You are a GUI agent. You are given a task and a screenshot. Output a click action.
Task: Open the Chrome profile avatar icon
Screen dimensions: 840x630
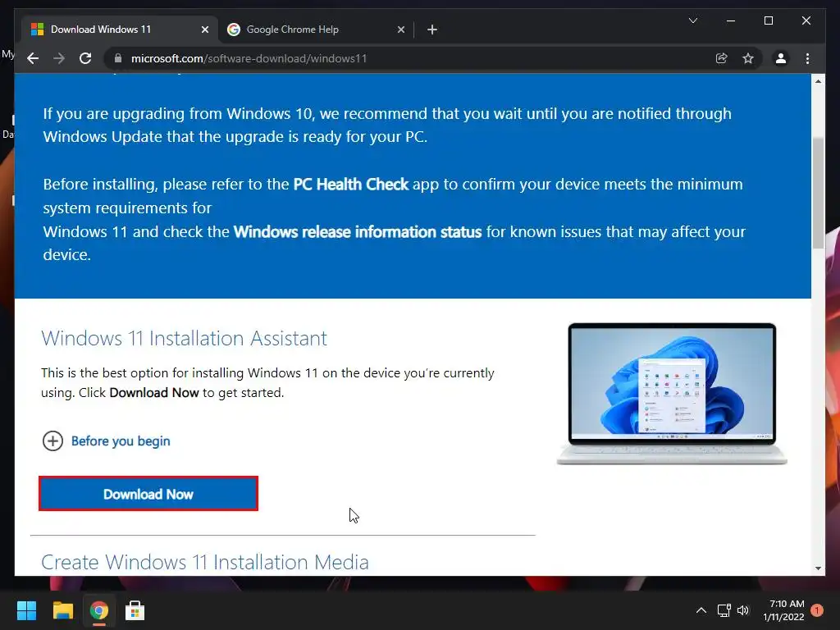(781, 58)
